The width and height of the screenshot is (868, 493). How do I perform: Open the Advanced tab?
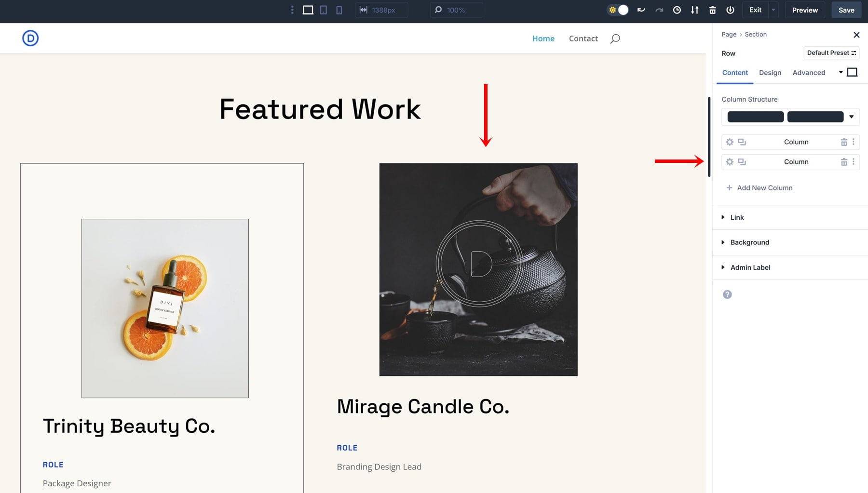click(x=809, y=73)
